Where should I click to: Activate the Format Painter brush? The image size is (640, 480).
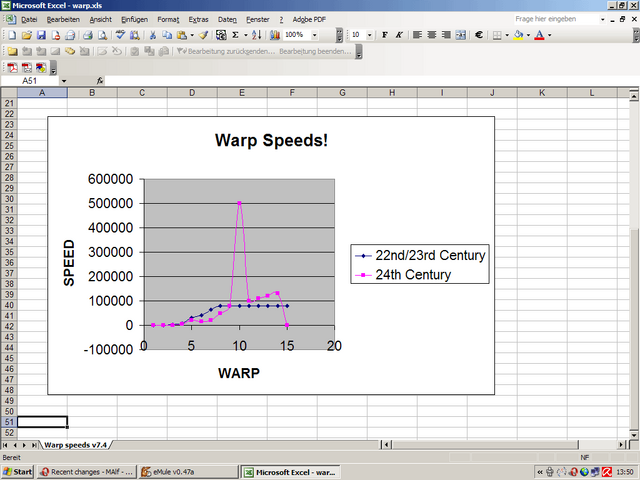point(203,35)
